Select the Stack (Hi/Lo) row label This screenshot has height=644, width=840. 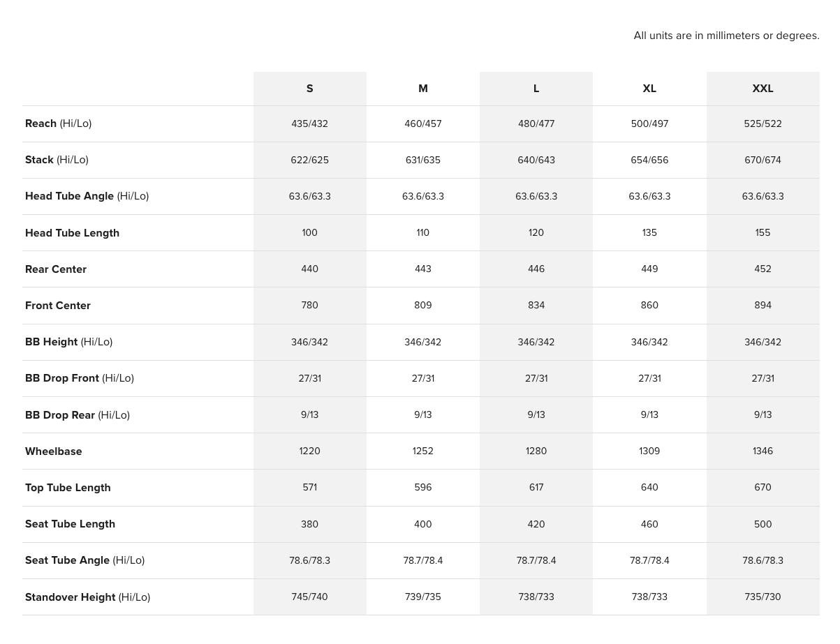[57, 160]
